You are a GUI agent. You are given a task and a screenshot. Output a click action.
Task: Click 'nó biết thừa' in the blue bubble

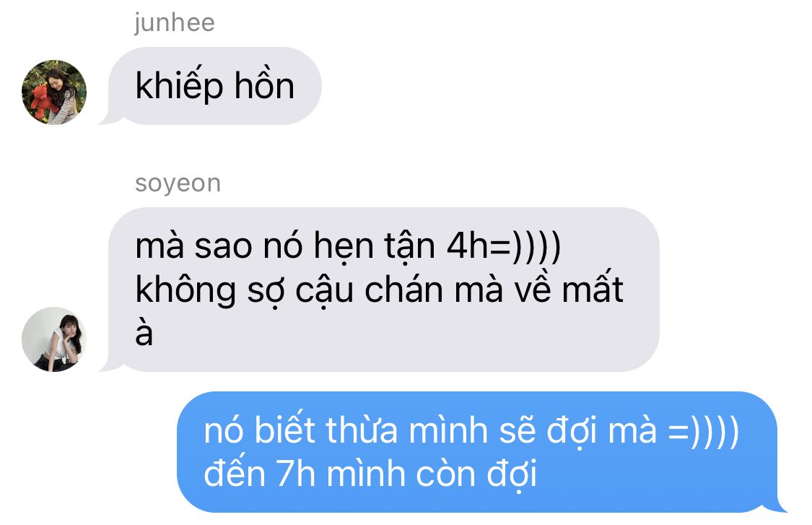(300, 430)
